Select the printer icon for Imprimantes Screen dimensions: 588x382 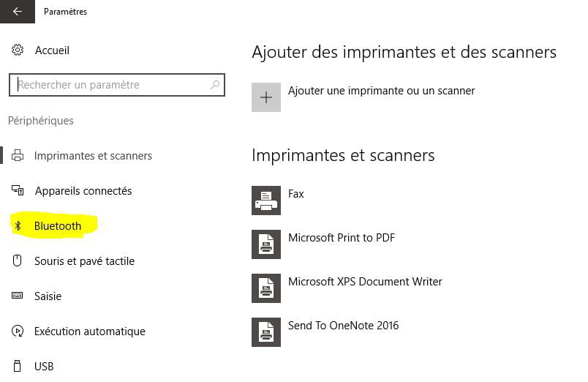pos(18,155)
